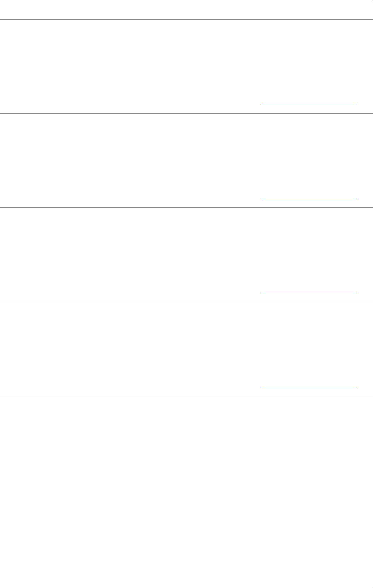
Task: Click empty space above the third row's link
Action: (308, 249)
